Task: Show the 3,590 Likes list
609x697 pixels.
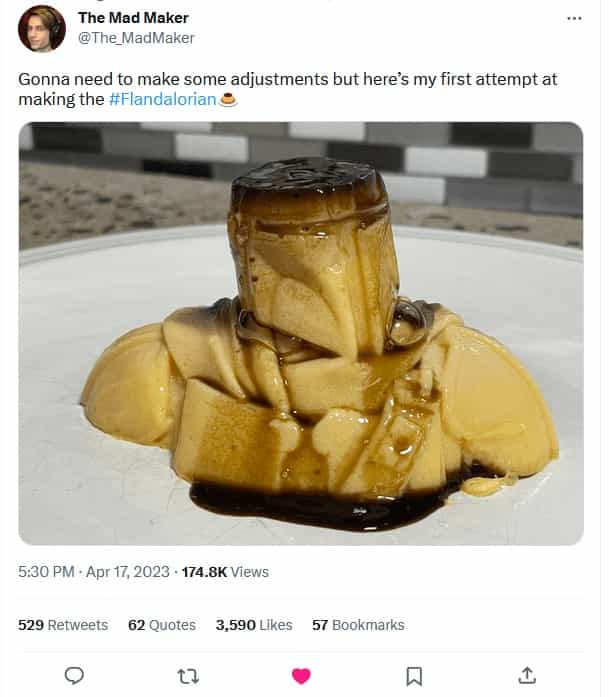Action: click(254, 625)
